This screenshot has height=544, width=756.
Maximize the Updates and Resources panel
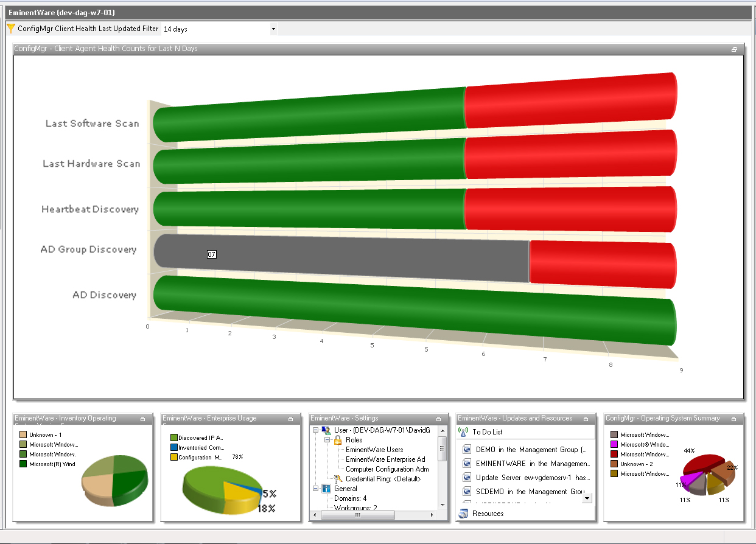tap(586, 419)
